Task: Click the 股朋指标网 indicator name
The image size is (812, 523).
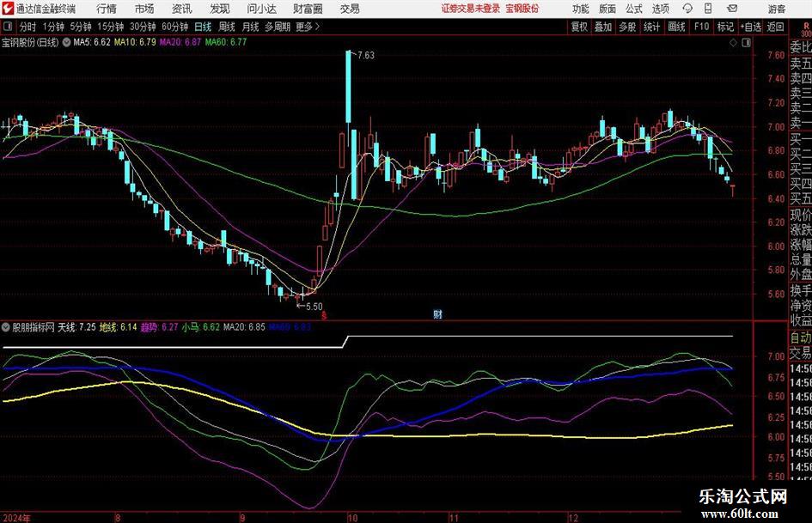Action: [x=34, y=327]
